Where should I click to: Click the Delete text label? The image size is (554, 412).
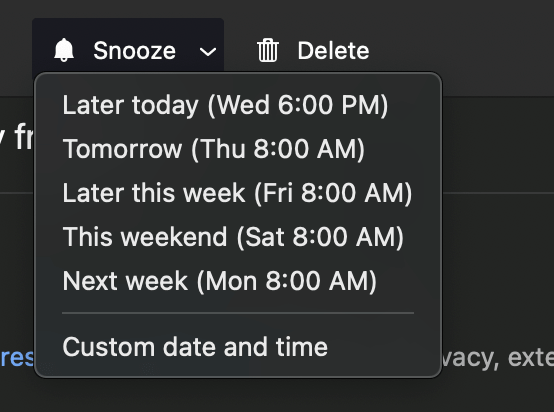[333, 51]
